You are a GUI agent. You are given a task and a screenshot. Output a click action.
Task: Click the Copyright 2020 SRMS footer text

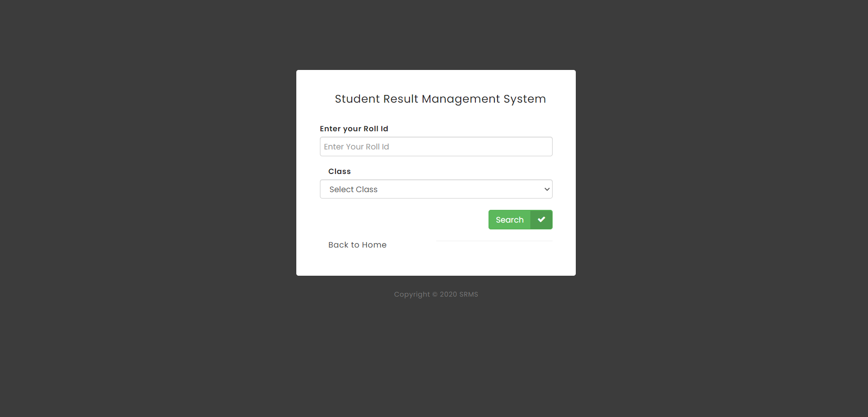[435, 294]
